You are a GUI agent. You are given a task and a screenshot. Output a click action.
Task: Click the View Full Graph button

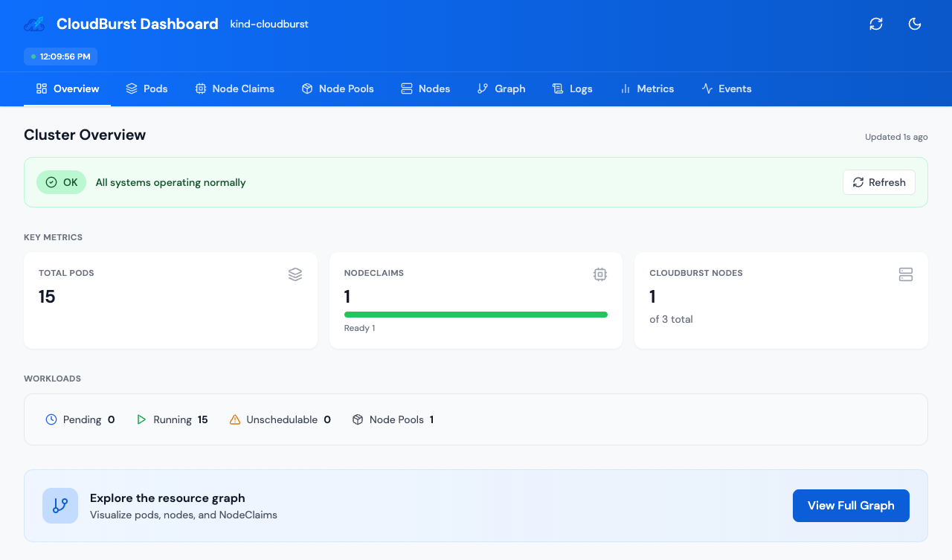pyautogui.click(x=851, y=505)
